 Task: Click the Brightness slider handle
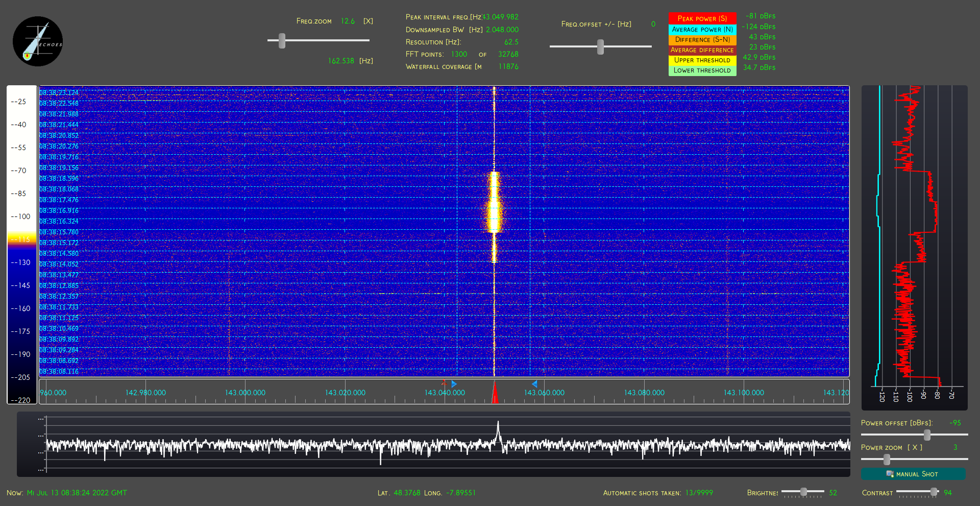(803, 492)
